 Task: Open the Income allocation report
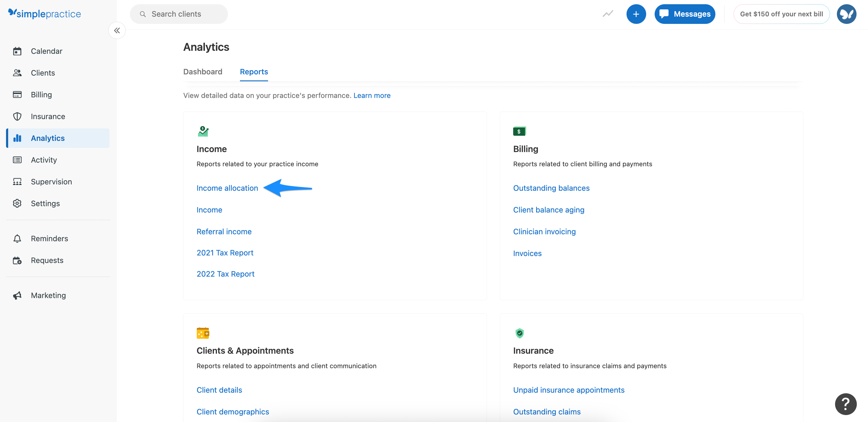point(227,188)
